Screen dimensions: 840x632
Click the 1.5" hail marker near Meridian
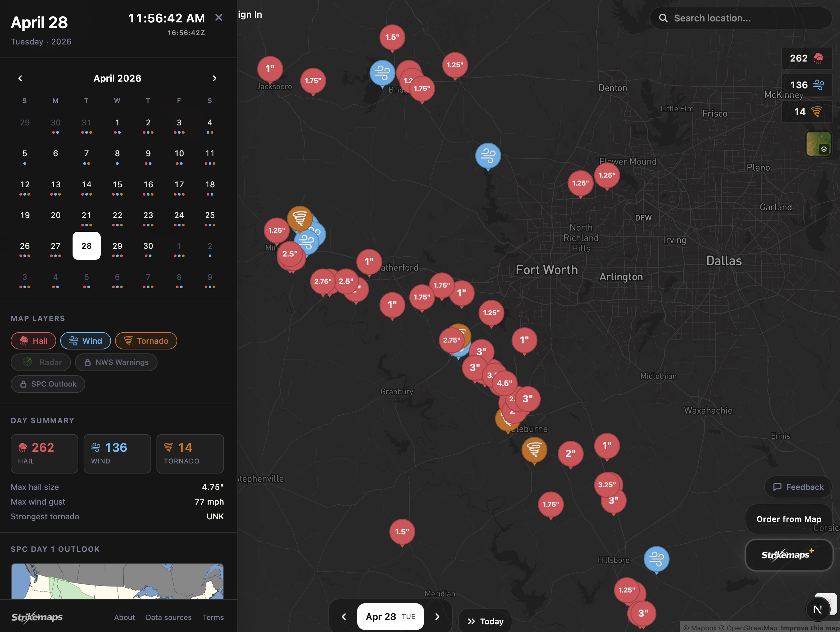[x=402, y=532]
